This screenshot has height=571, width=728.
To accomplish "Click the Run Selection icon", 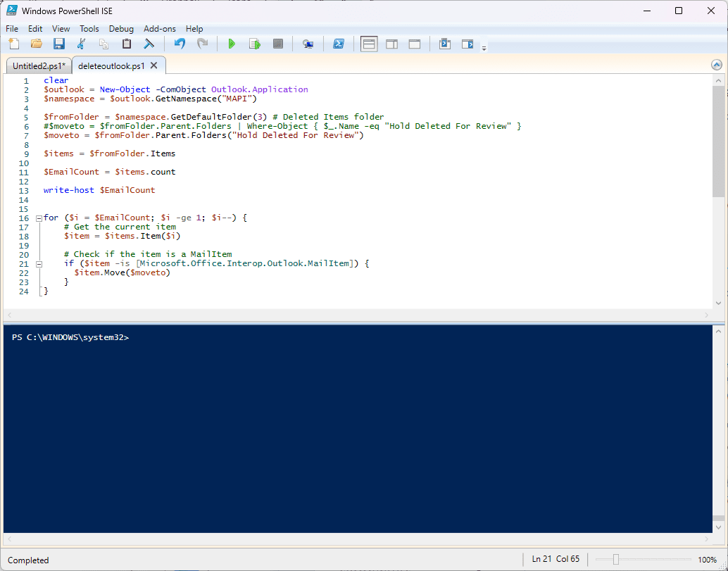I will 254,44.
